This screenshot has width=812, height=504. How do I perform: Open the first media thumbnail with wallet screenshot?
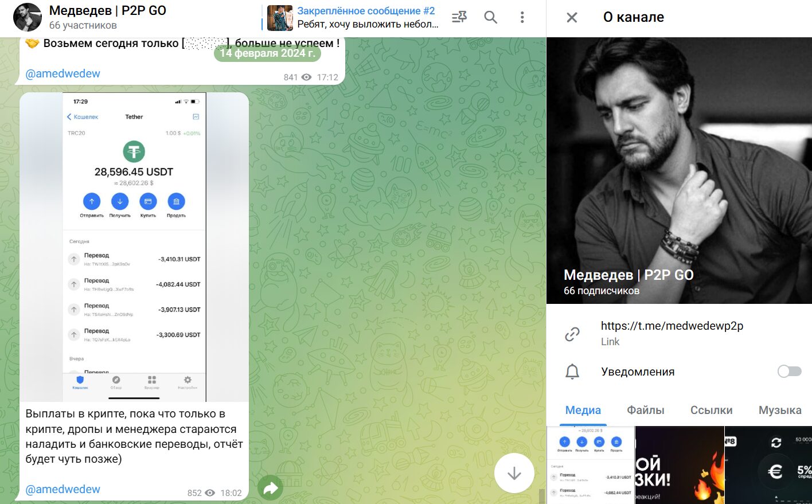[x=591, y=465]
